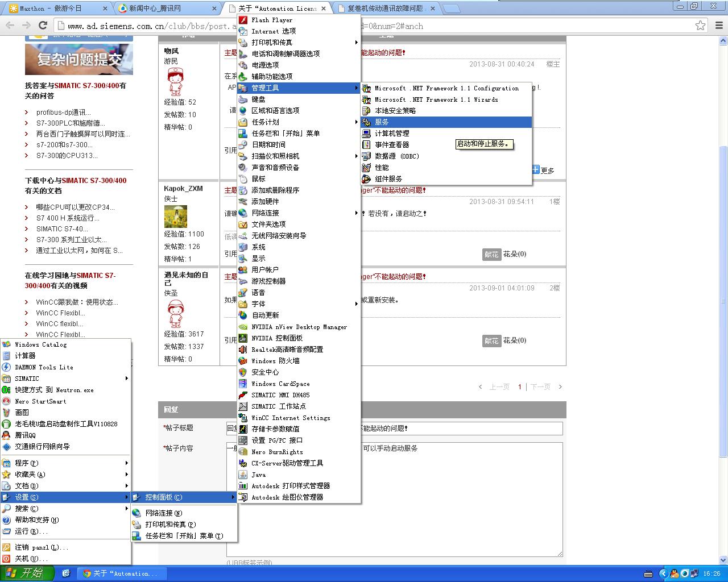Click the DAEMON Tools Lite icon
The image size is (728, 582).
pos(6,367)
